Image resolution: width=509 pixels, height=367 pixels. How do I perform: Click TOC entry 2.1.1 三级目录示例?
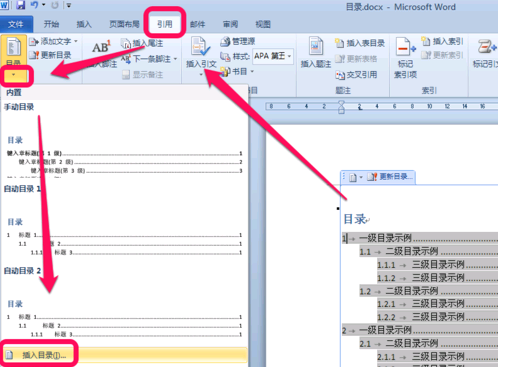[437, 356]
